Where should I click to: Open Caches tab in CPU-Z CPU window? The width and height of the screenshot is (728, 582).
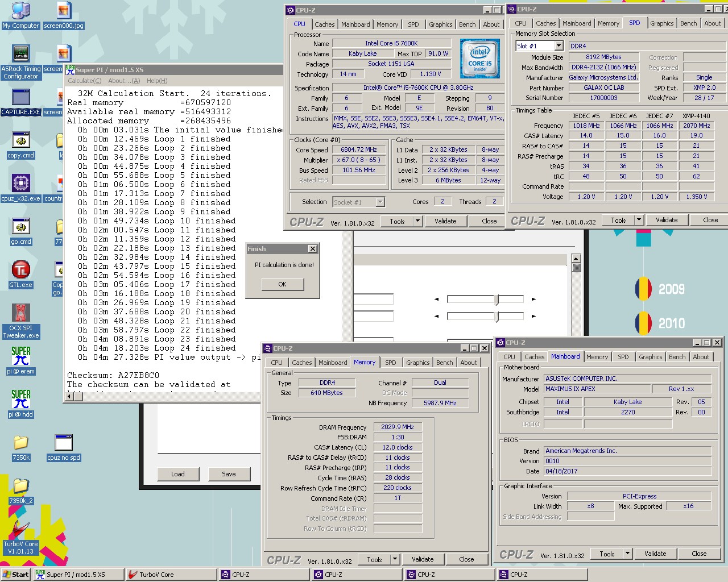pyautogui.click(x=324, y=24)
